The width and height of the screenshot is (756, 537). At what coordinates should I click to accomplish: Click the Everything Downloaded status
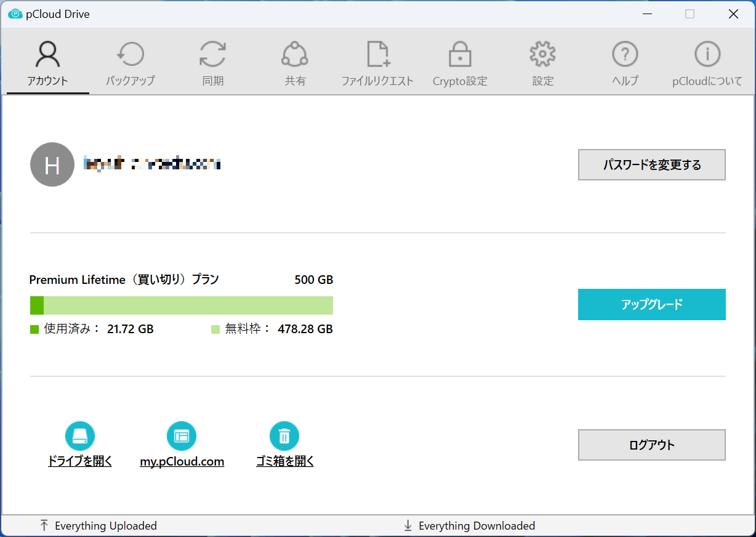click(477, 526)
